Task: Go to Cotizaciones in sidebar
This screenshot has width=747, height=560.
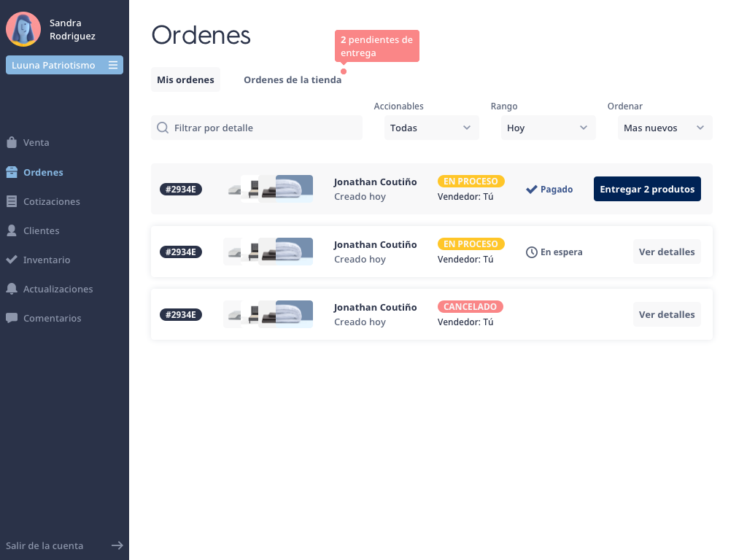Action: coord(52,201)
